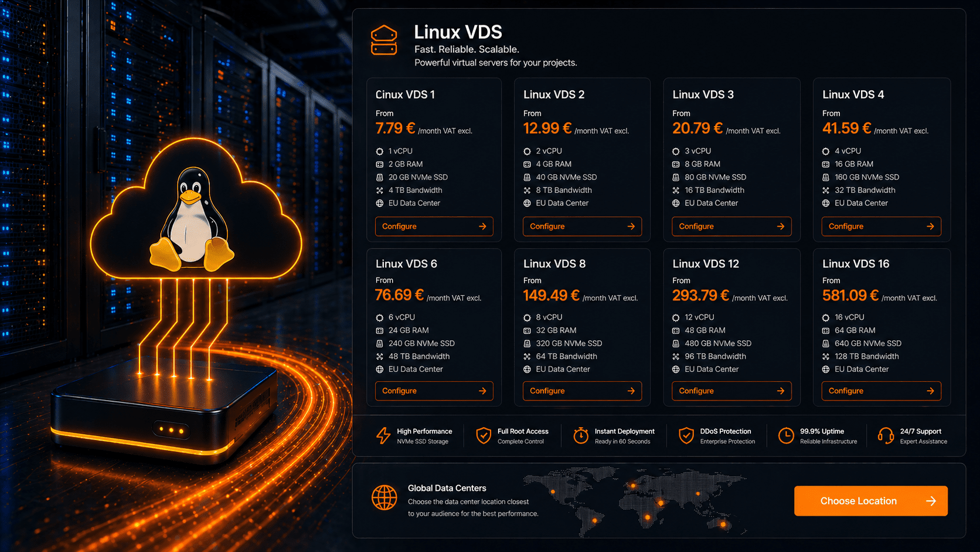Click the 7.79 € price
The image size is (980, 552).
(395, 128)
